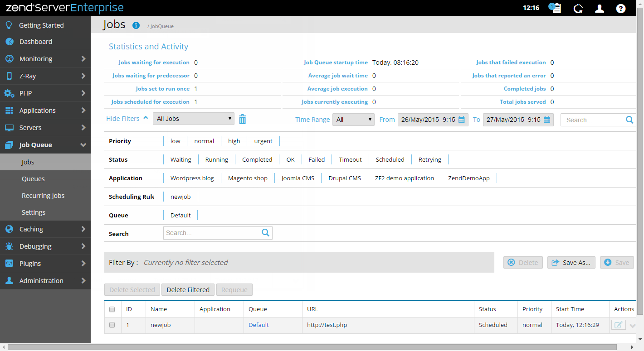644x351 pixels.
Task: Open the Time Range dropdown
Action: pos(353,120)
